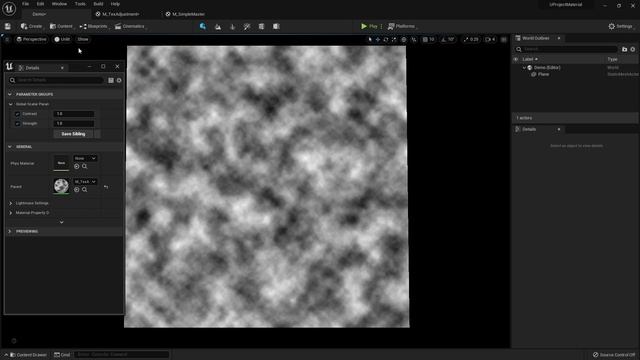Toggle scale snapping 0.25
Image resolution: width=640 pixels, height=360 pixels.
tap(471, 40)
